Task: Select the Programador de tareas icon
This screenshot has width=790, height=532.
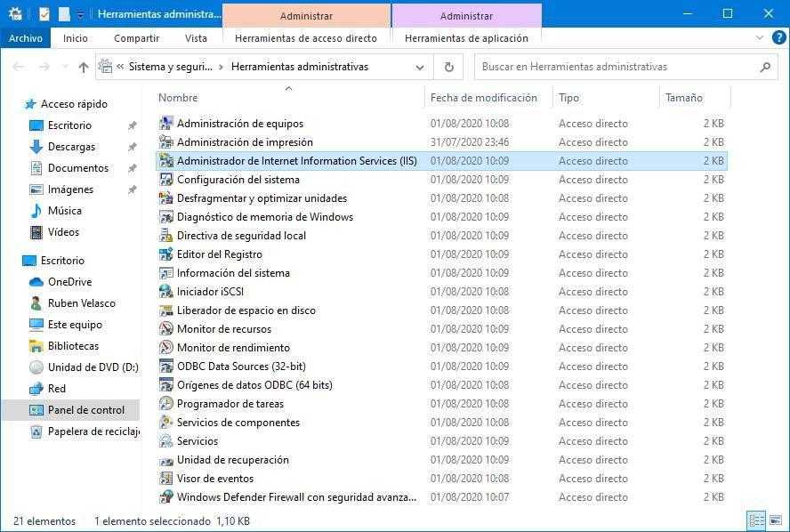Action: [x=165, y=404]
